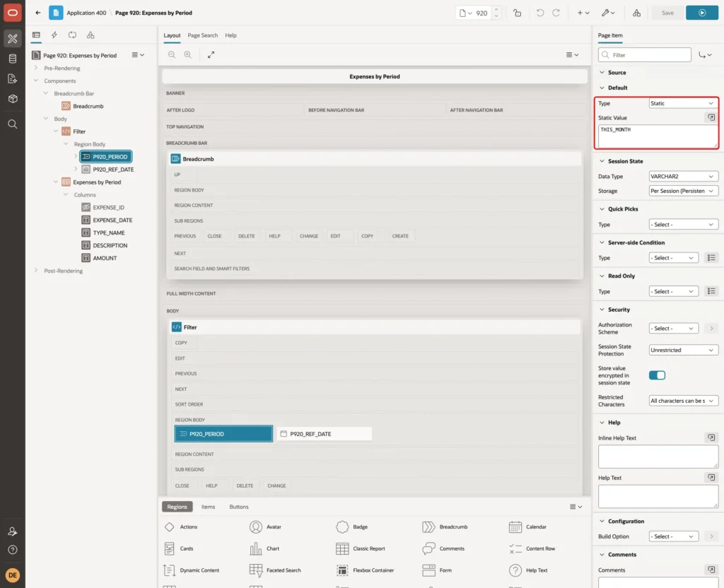The image size is (724, 588).
Task: Expand the Pre-Rendering tree node
Action: point(36,68)
